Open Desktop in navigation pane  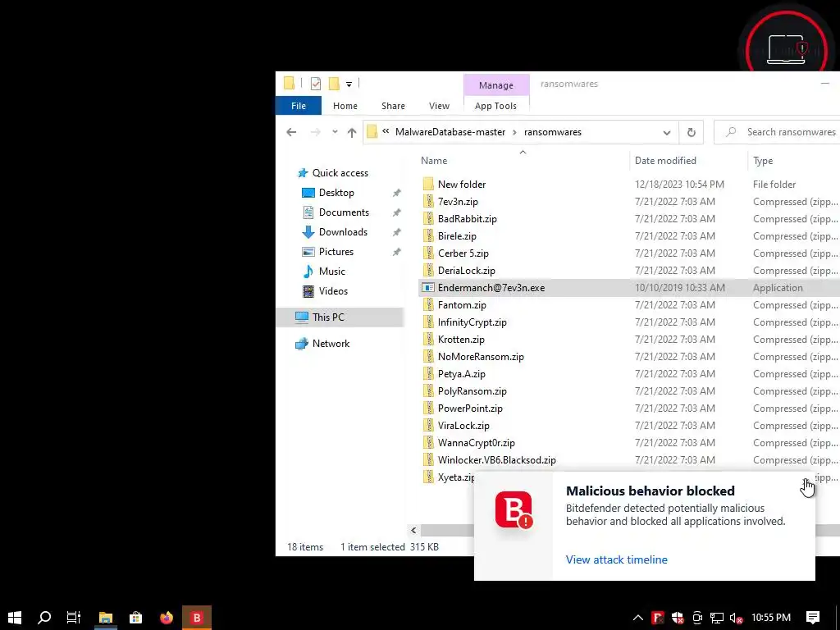(x=336, y=192)
